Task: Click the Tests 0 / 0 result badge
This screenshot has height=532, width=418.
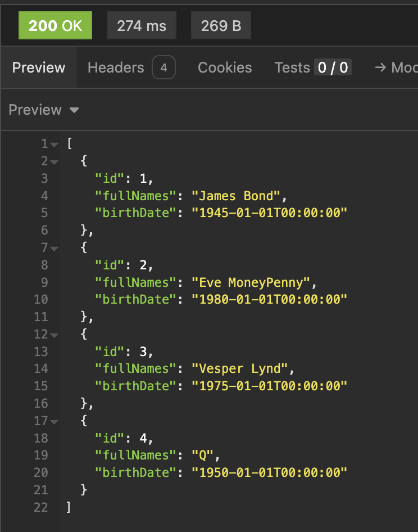Action: (x=333, y=68)
